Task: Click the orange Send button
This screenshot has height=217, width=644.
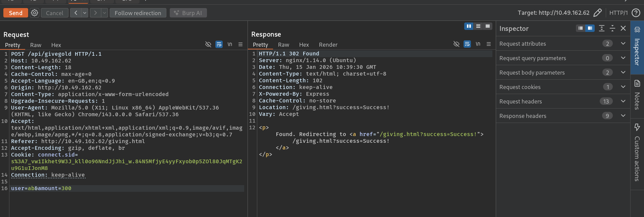Action: point(16,13)
